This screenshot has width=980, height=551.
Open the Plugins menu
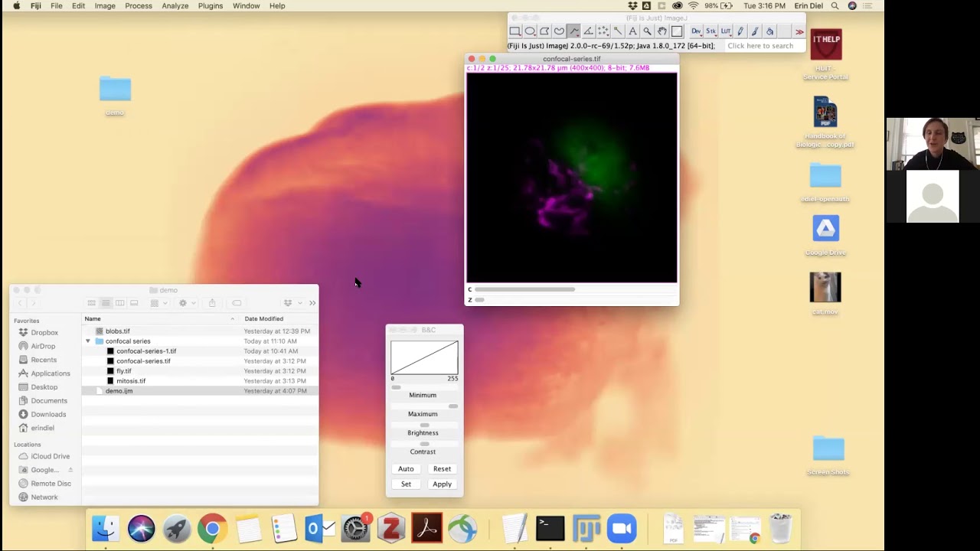pos(211,5)
